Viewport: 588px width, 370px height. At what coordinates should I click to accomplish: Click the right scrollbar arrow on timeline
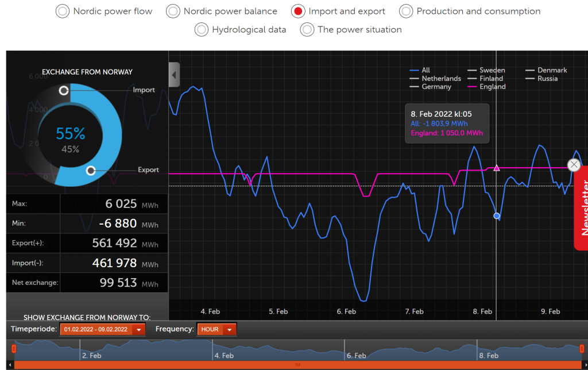[x=585, y=365]
